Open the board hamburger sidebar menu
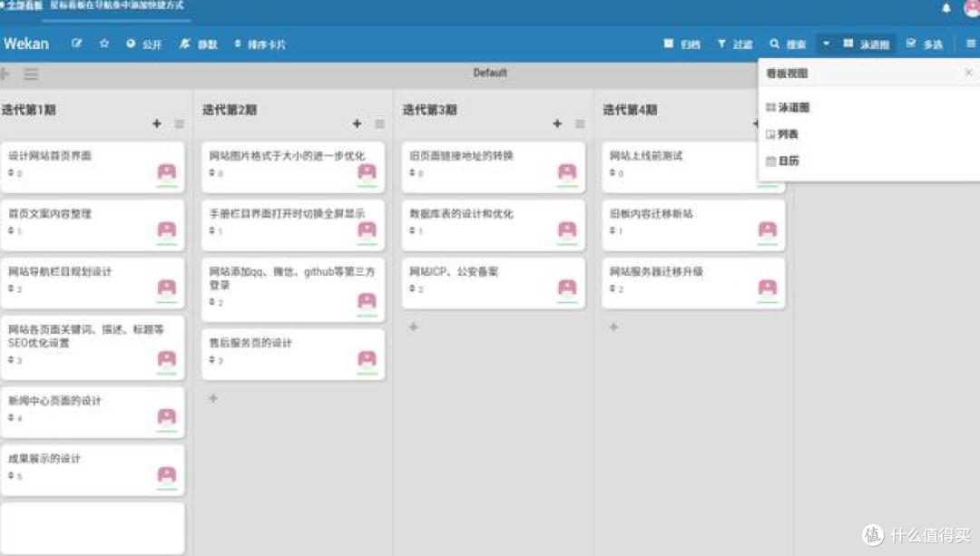Viewport: 980px width, 556px height. coord(971,44)
